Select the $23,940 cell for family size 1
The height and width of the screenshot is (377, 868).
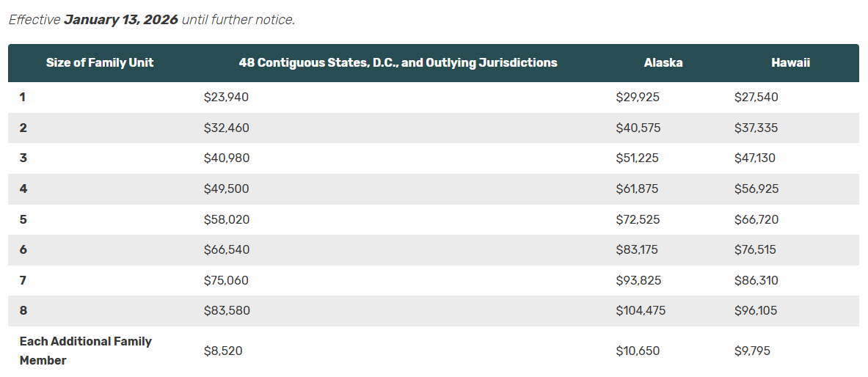pos(226,97)
